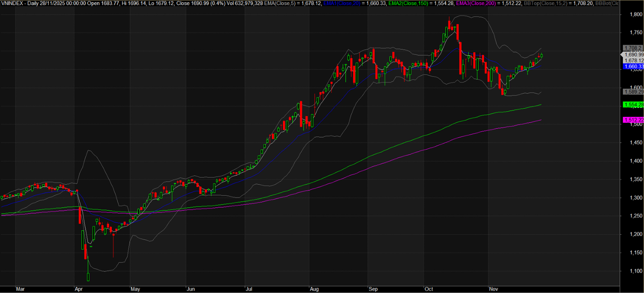Click the Nov label on time axis
Image resolution: width=644 pixels, height=293 pixels.
tap(493, 288)
